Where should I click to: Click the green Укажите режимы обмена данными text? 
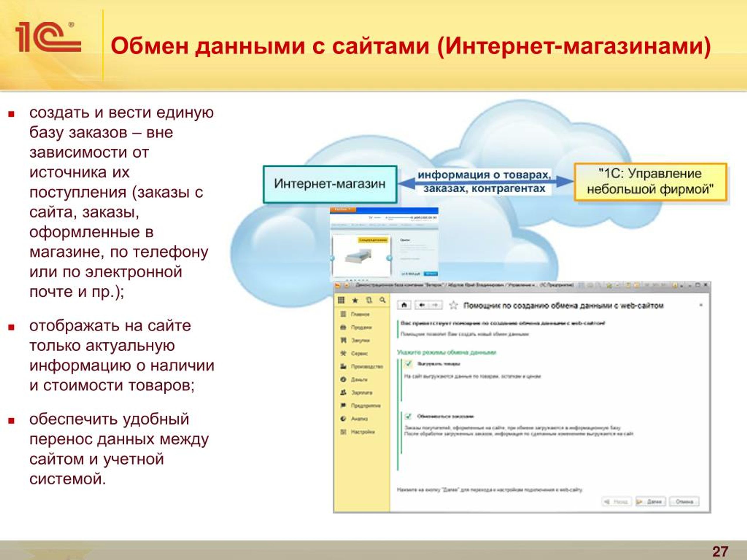pos(446,352)
